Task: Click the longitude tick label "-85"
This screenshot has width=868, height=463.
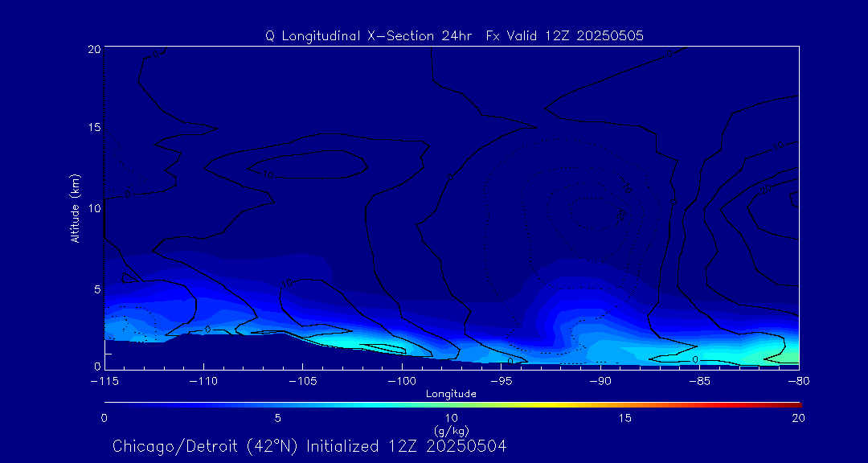Action: [x=700, y=382]
